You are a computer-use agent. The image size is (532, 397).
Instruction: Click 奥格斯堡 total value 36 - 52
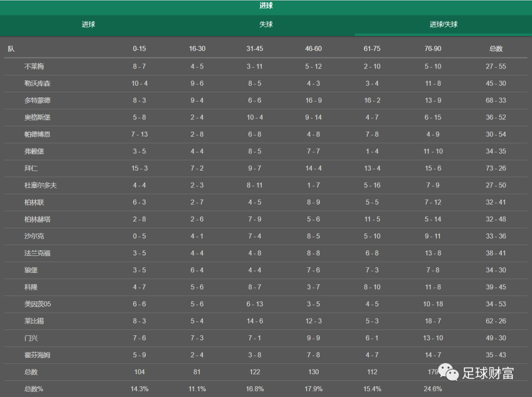[496, 117]
